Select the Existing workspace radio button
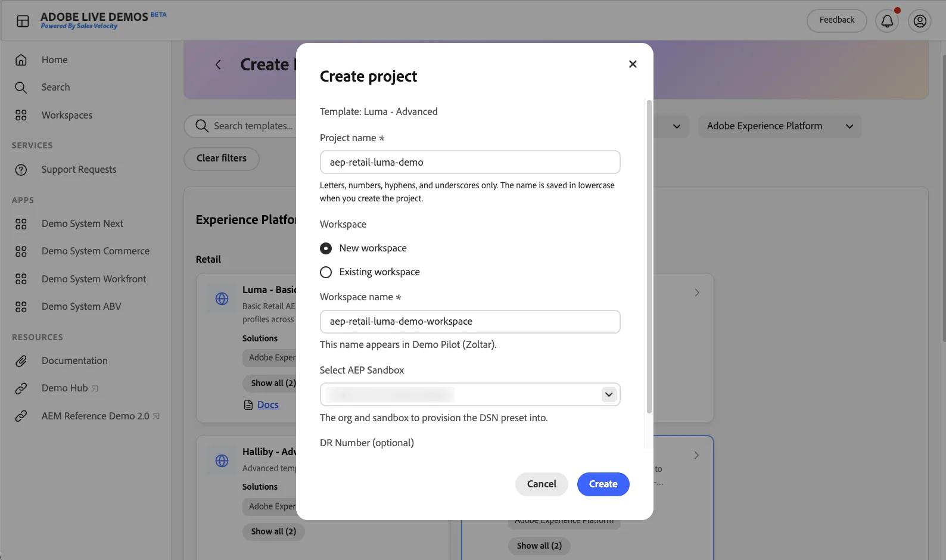Screen dimensions: 946x560 [x=326, y=272]
